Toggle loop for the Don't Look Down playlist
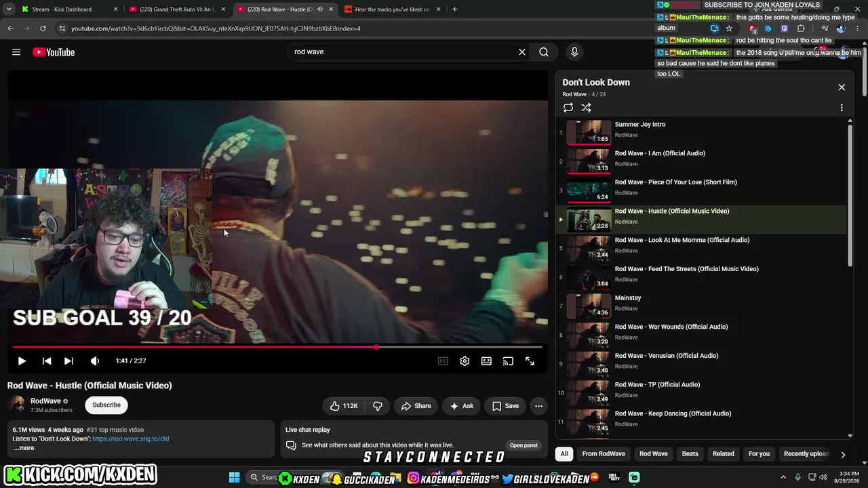This screenshot has width=868, height=488. (x=568, y=108)
